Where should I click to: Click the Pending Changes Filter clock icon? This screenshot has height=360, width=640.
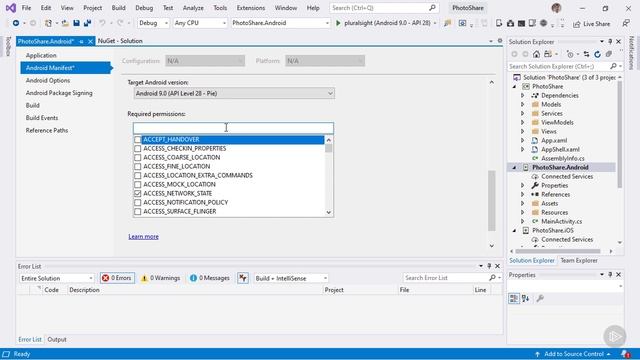(x=570, y=54)
